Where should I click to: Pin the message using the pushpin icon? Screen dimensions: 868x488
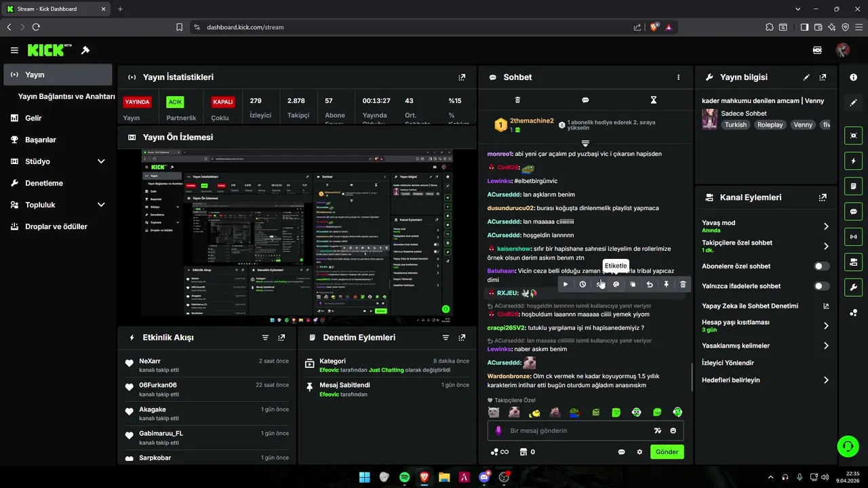point(666,285)
